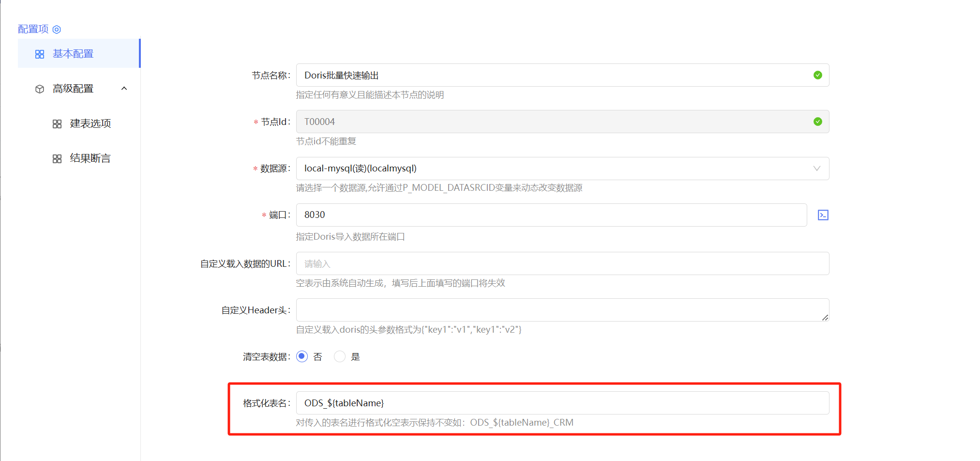Click the green checkmark in the 节点名称 field
The image size is (980, 461).
pyautogui.click(x=817, y=75)
